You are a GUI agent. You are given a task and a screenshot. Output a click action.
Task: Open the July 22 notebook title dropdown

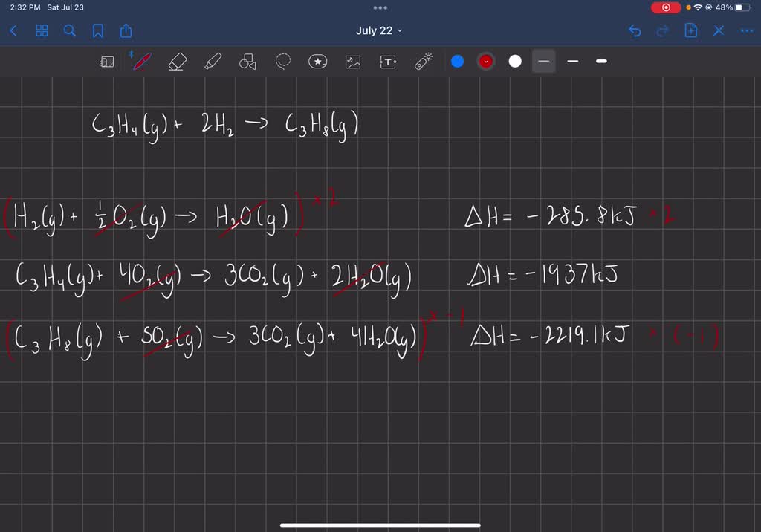coord(380,30)
